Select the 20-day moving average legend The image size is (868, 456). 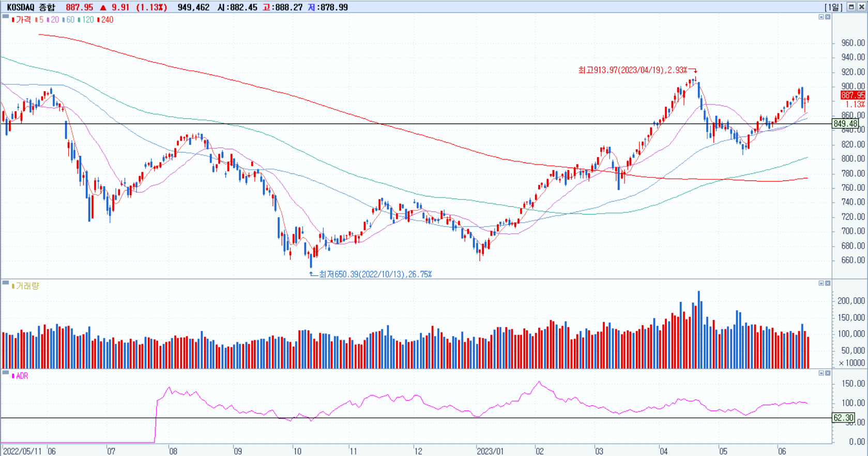coord(53,20)
